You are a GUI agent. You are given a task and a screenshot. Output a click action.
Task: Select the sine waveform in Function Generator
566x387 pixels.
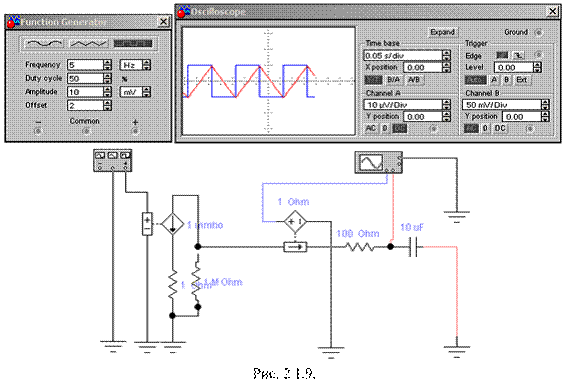(45, 44)
